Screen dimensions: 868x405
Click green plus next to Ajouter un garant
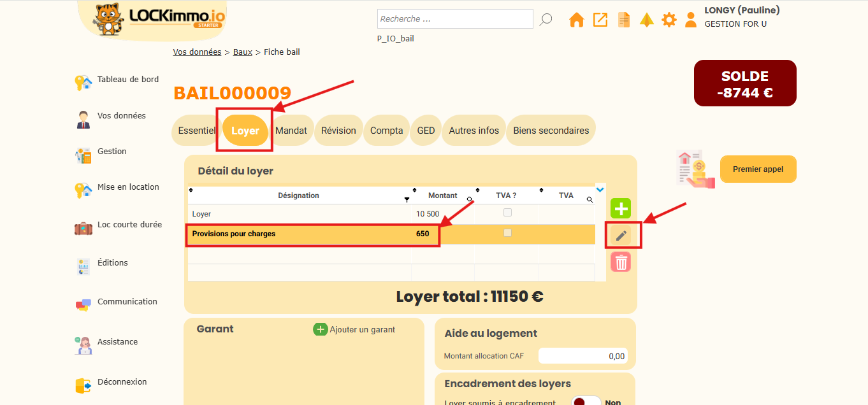pos(321,329)
